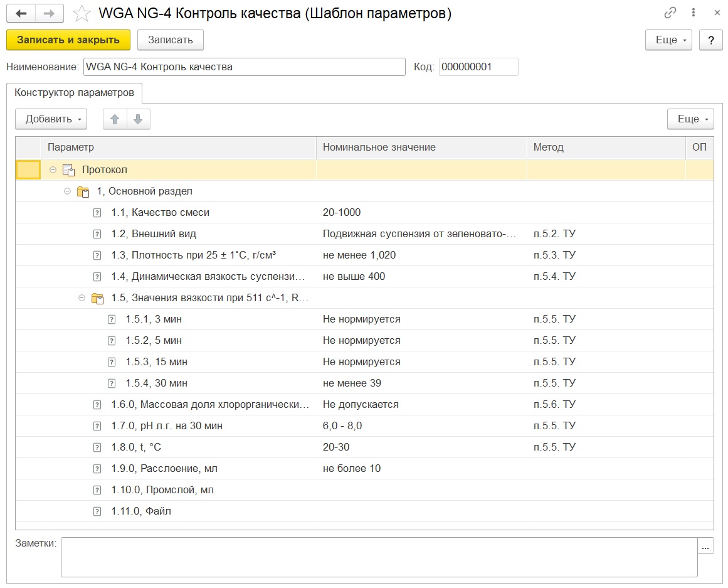Add form to favorites with star icon
This screenshot has height=588, width=728.
point(82,13)
